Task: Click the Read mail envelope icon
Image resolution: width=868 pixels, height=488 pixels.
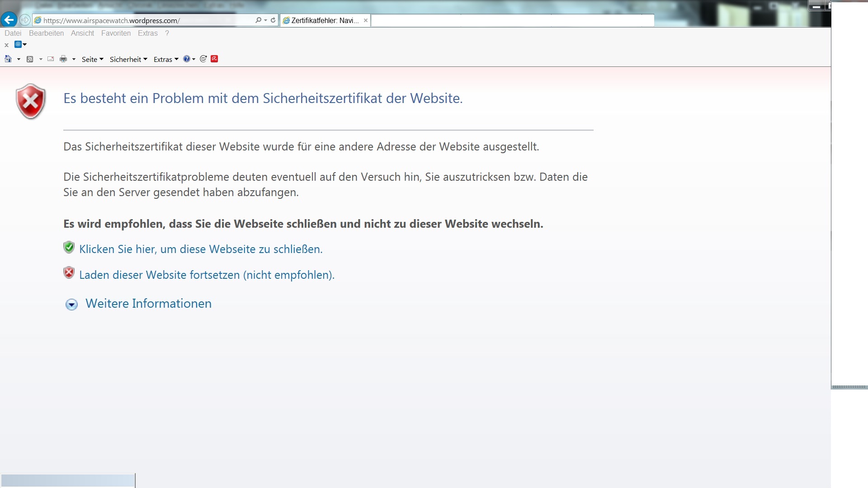Action: [x=51, y=59]
